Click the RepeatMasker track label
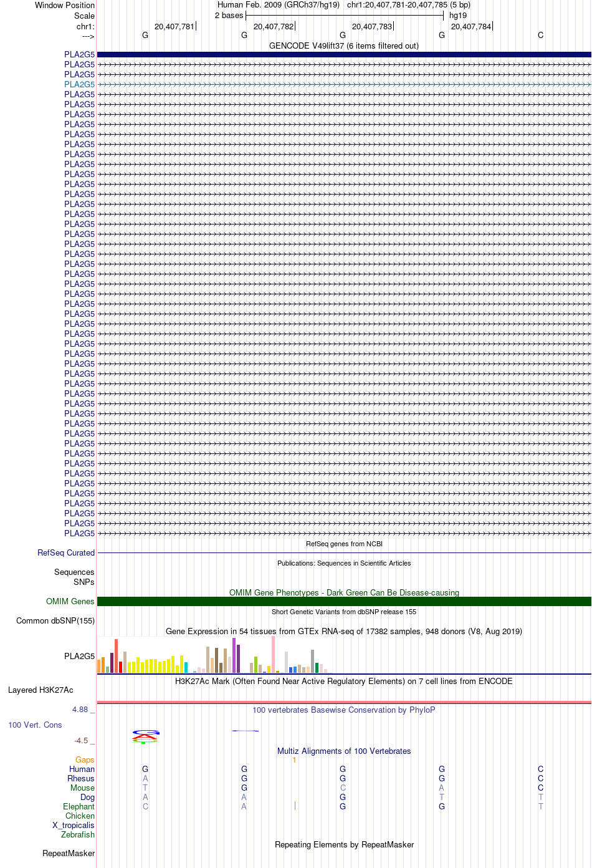 [x=69, y=853]
